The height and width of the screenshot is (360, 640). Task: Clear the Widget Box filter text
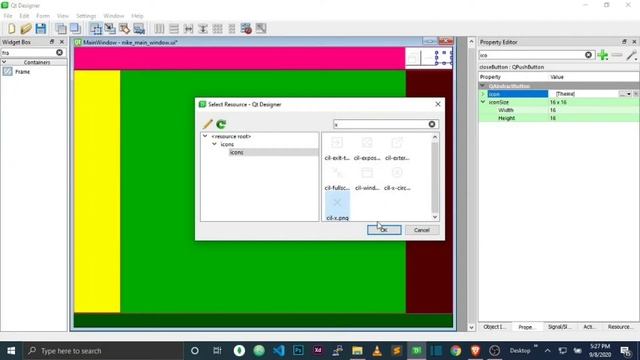(60, 53)
